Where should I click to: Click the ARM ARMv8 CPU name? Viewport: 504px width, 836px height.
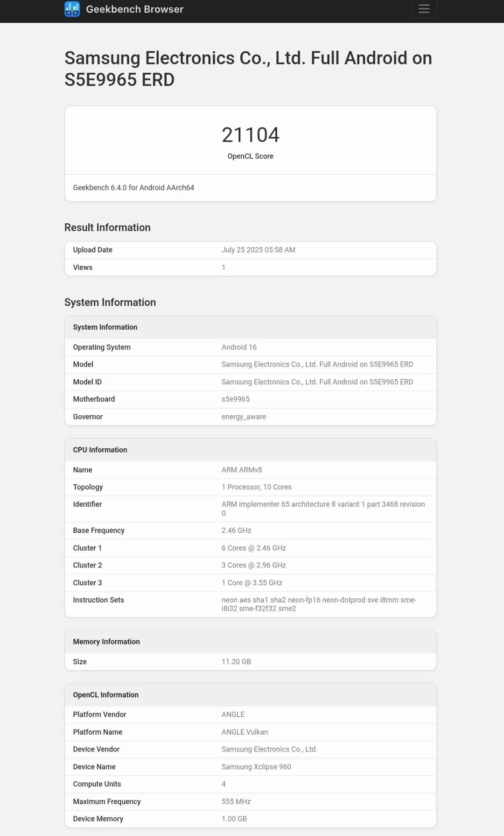pyautogui.click(x=242, y=470)
